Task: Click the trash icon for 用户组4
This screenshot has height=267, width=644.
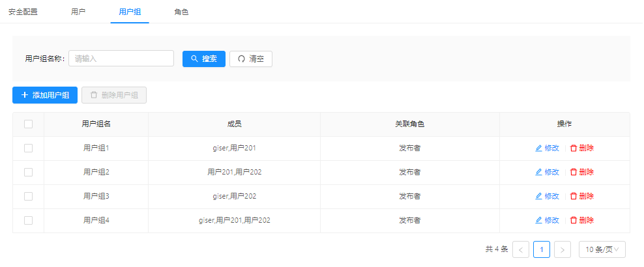Action: [574, 221]
